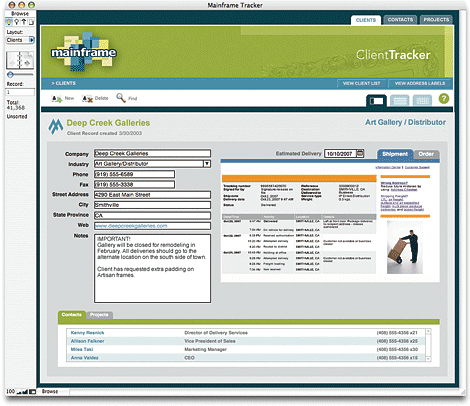Switch to list view icon
Image resolution: width=470 pixels, height=406 pixels.
pyautogui.click(x=399, y=100)
